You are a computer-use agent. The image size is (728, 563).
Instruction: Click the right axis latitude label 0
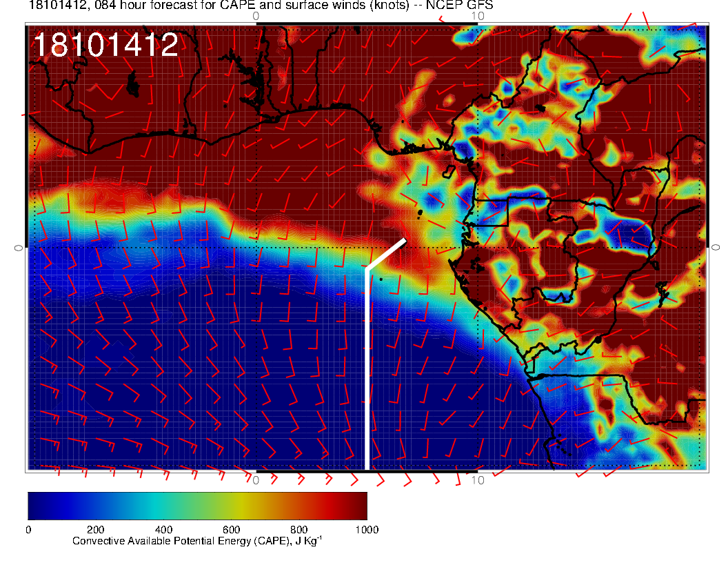click(x=716, y=247)
